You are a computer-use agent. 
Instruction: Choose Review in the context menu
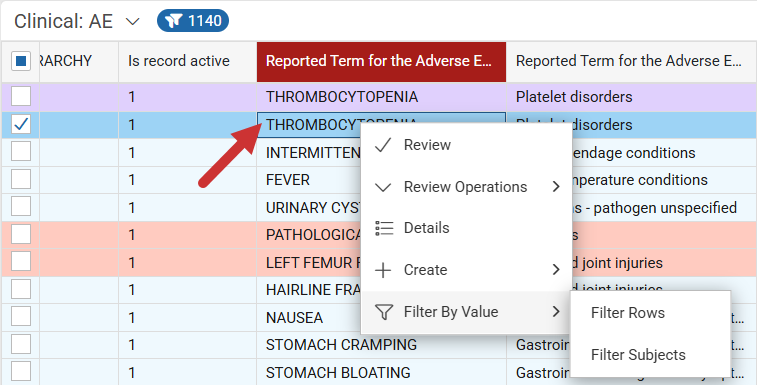(466, 144)
